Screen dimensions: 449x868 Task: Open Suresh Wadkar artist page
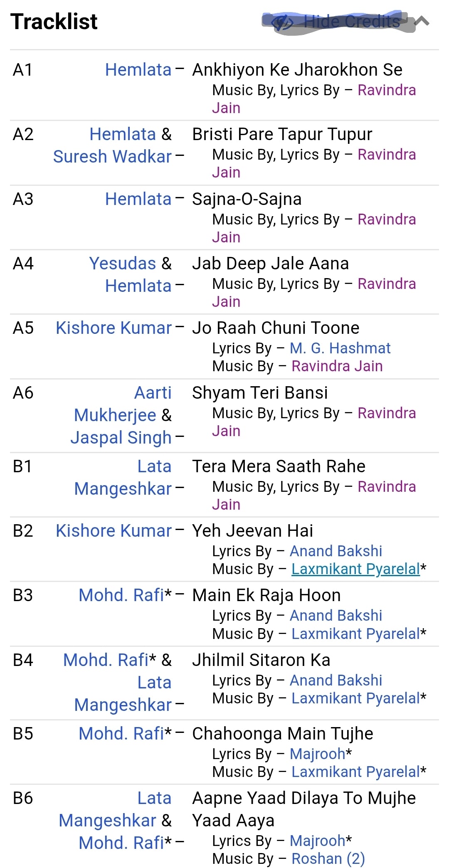[x=112, y=157]
